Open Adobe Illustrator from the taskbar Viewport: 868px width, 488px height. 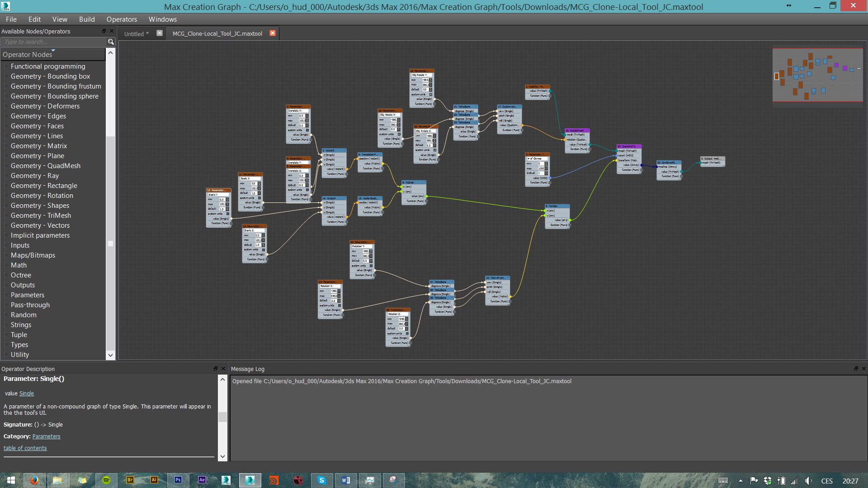[154, 480]
